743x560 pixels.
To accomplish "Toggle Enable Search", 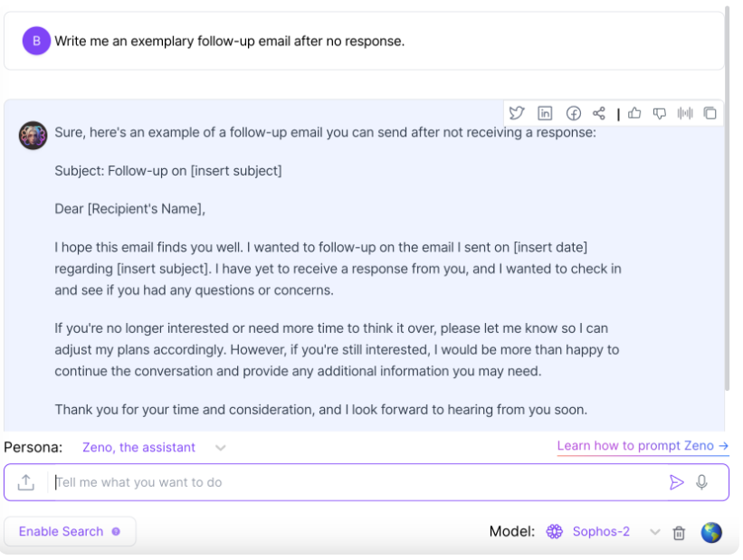I will 70,531.
